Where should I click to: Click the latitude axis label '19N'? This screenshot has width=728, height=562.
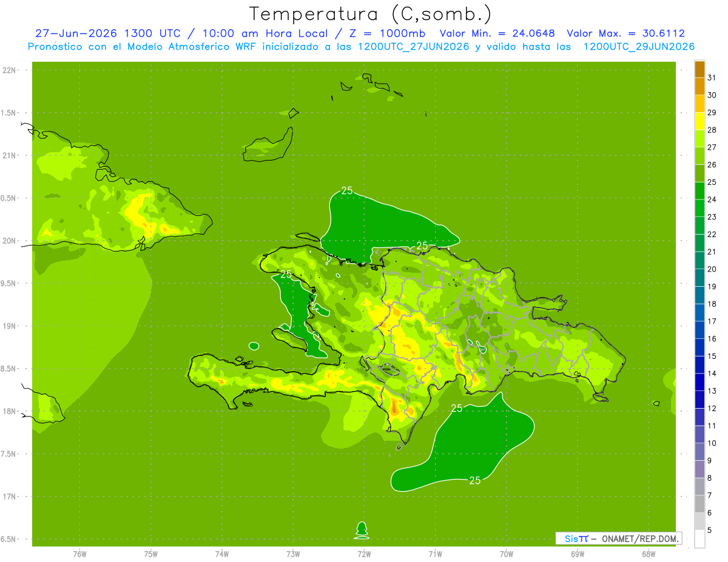click(9, 326)
